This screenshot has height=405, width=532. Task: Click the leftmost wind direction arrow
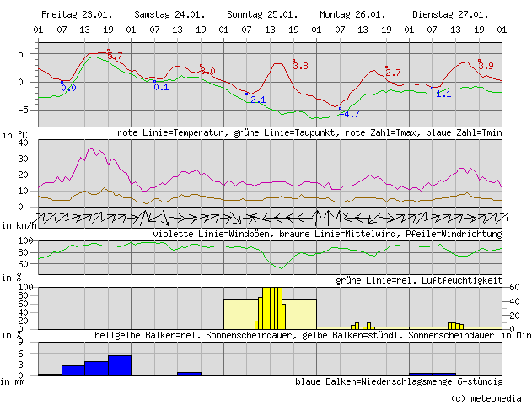click(42, 218)
